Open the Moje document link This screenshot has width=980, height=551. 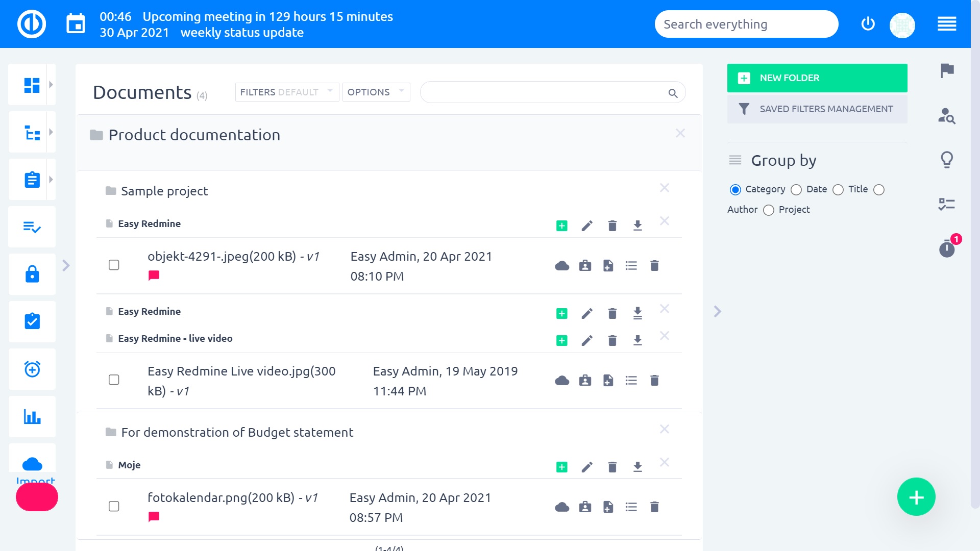[x=129, y=465]
